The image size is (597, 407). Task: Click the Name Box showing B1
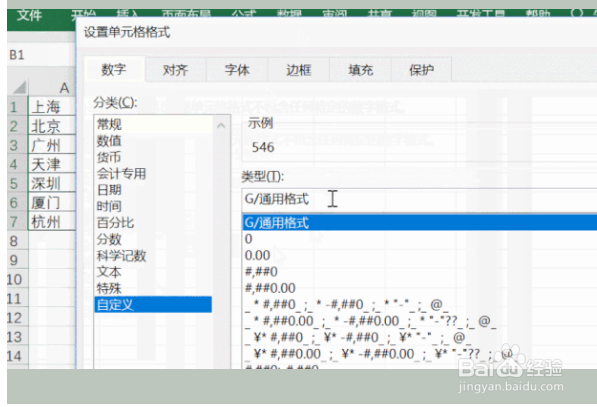click(41, 55)
